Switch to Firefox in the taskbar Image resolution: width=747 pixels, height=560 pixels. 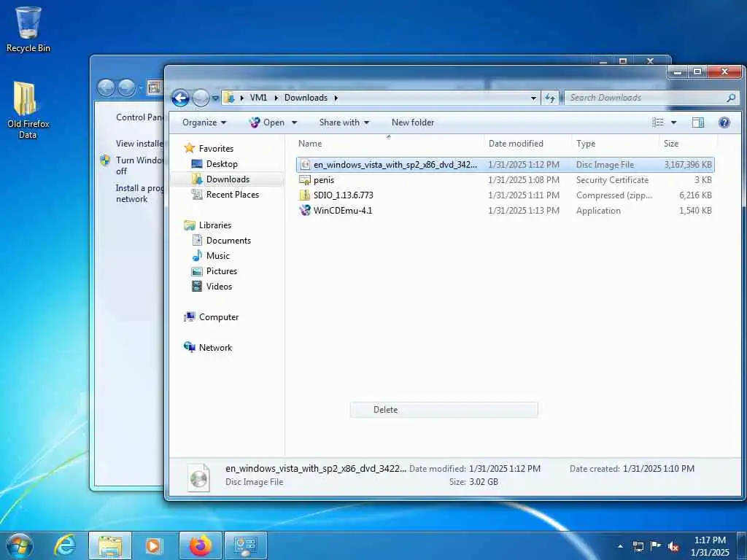201,545
